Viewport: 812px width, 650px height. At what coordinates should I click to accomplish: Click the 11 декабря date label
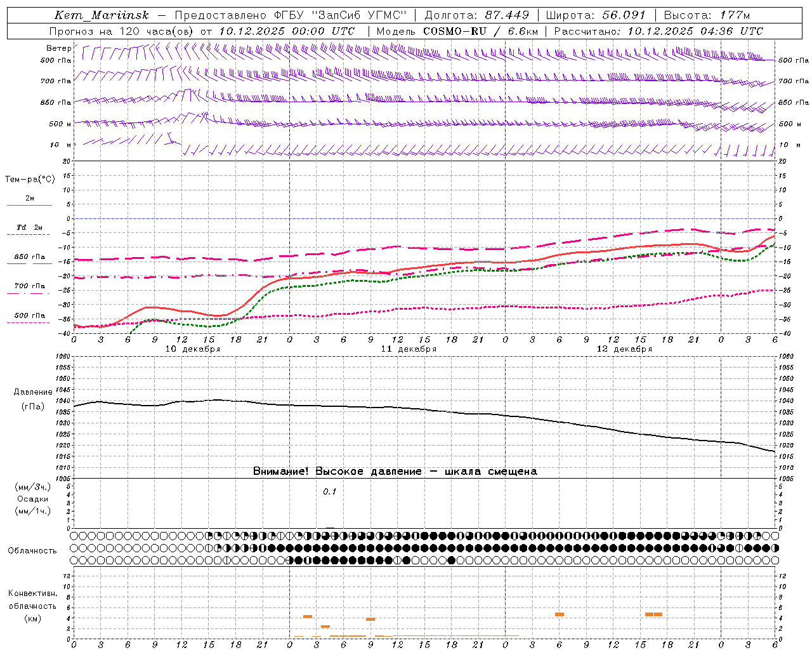[x=409, y=349]
